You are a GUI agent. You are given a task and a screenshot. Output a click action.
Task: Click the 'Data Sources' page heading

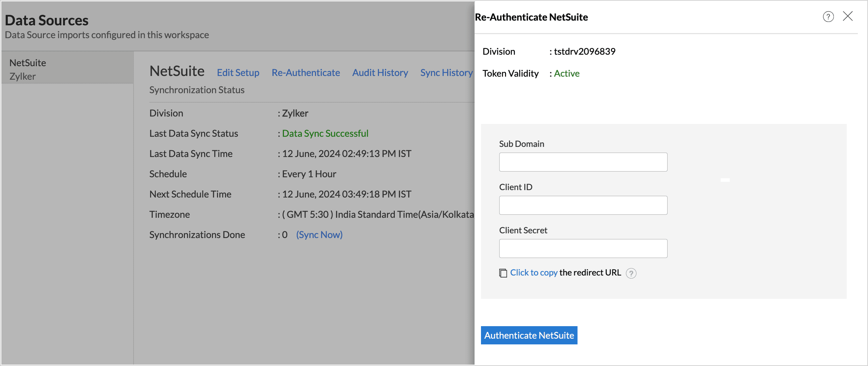47,20
